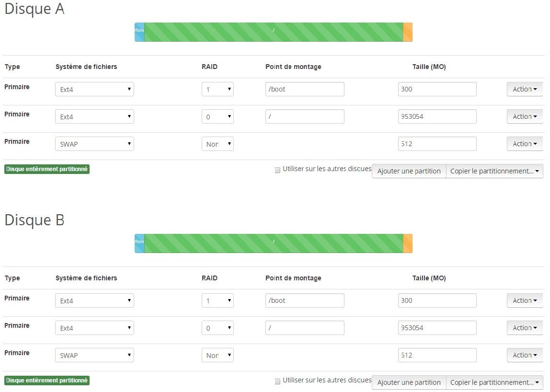
Task: Click the blue /boot segment in Disque B bar
Action: coord(139,243)
